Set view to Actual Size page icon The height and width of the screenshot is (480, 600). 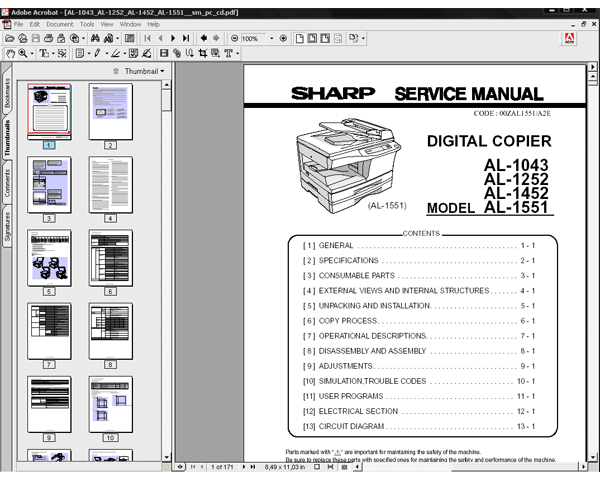(300, 38)
